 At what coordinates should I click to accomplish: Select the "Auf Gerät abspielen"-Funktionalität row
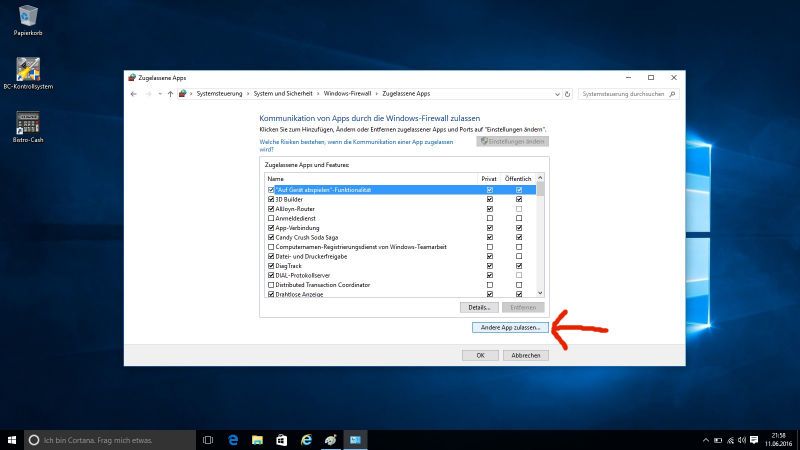tap(401, 190)
